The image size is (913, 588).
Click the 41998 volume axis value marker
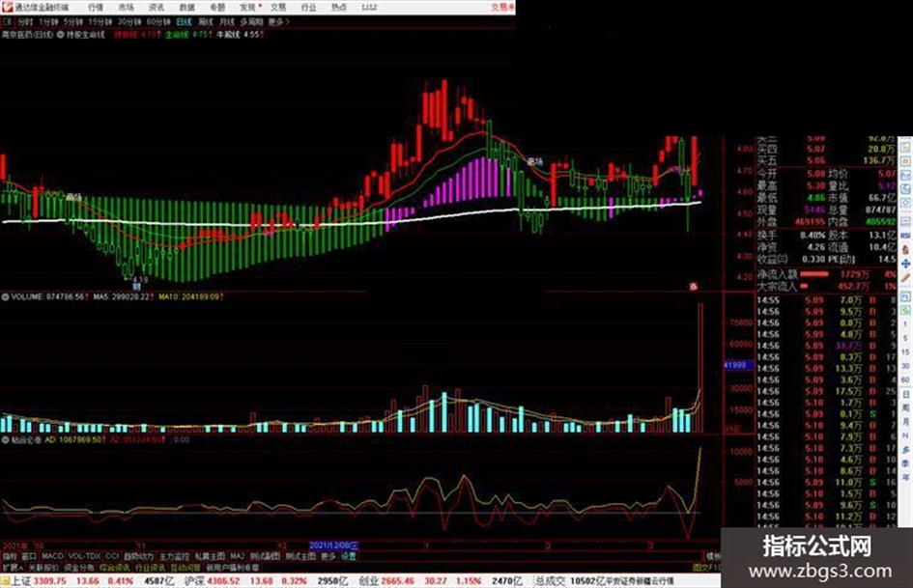[x=737, y=366]
